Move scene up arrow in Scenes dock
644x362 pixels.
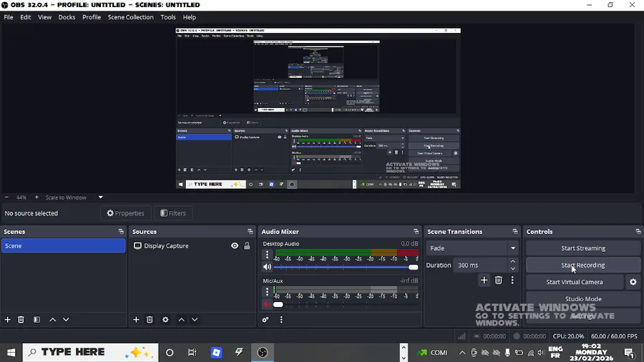[x=52, y=319]
